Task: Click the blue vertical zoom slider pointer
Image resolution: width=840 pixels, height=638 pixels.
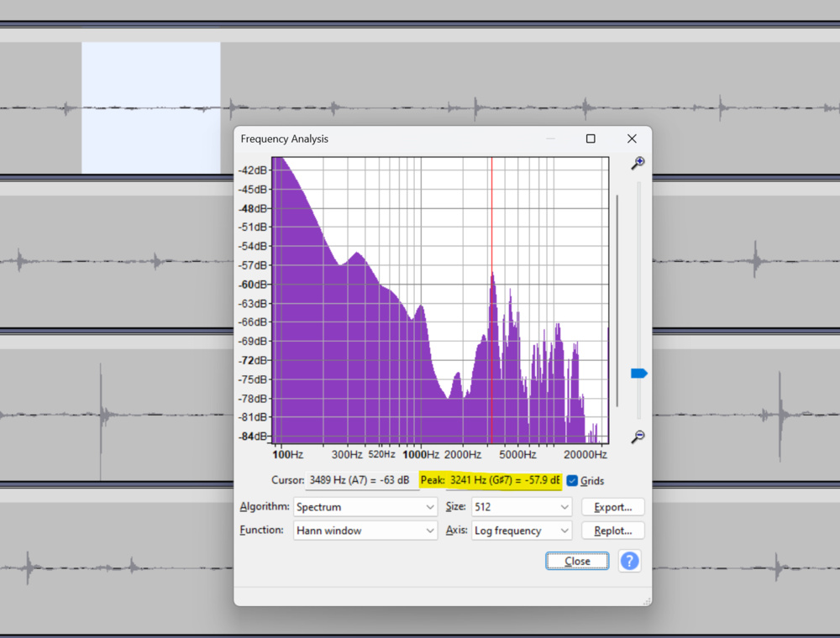Action: coord(638,372)
